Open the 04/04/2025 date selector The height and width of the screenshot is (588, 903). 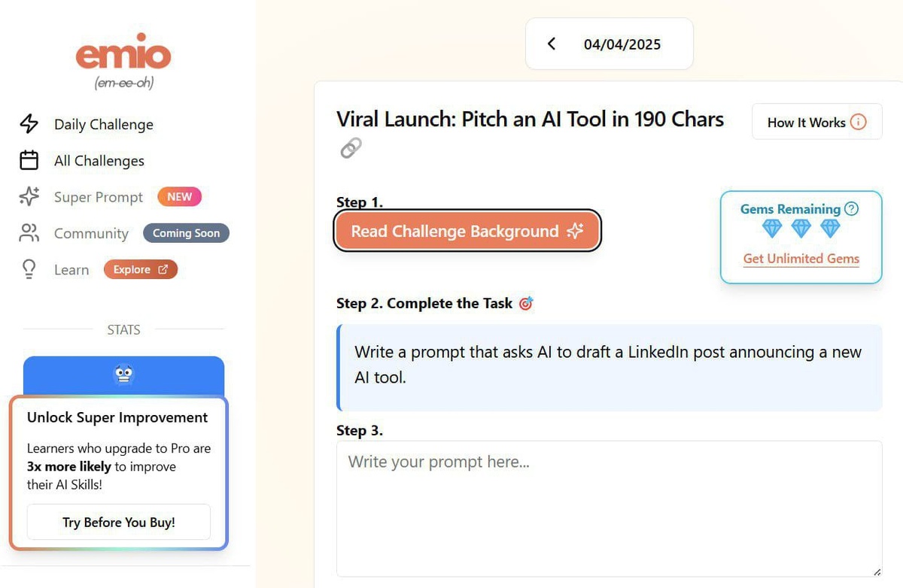pyautogui.click(x=622, y=44)
